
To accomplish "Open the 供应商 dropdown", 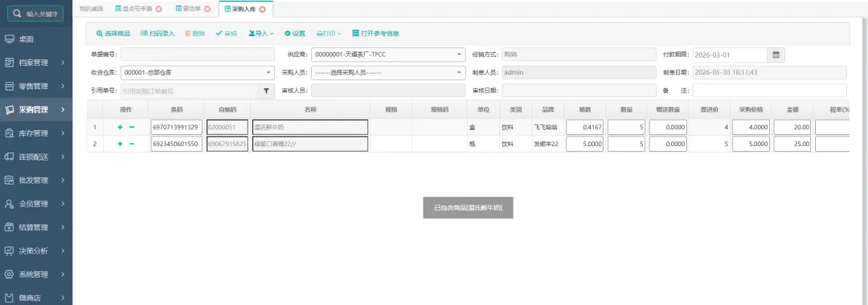I will coord(389,55).
